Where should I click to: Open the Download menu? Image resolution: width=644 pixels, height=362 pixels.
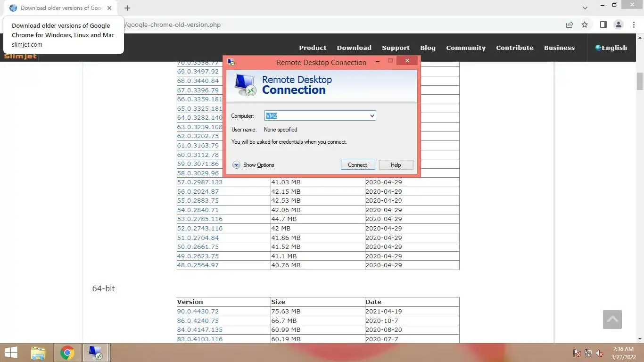point(354,48)
